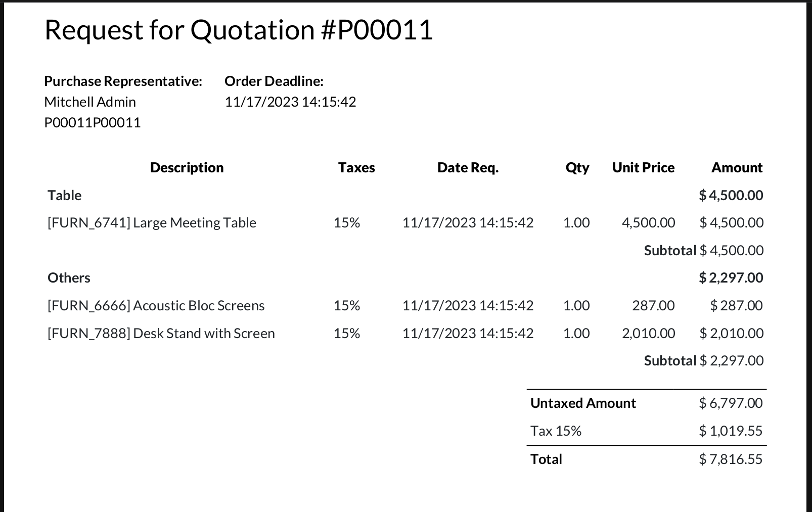Click the Date Req. column header

click(x=468, y=168)
